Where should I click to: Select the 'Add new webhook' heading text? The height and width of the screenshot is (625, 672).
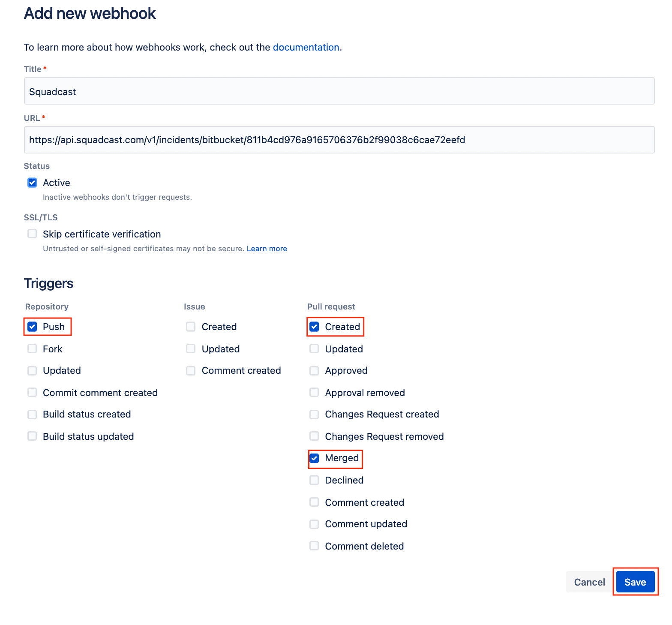point(90,13)
